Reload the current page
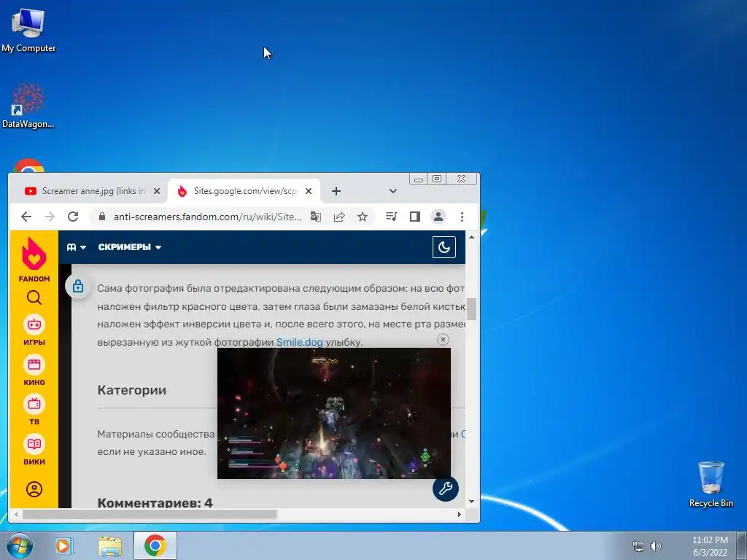This screenshot has height=560, width=747. 73,217
